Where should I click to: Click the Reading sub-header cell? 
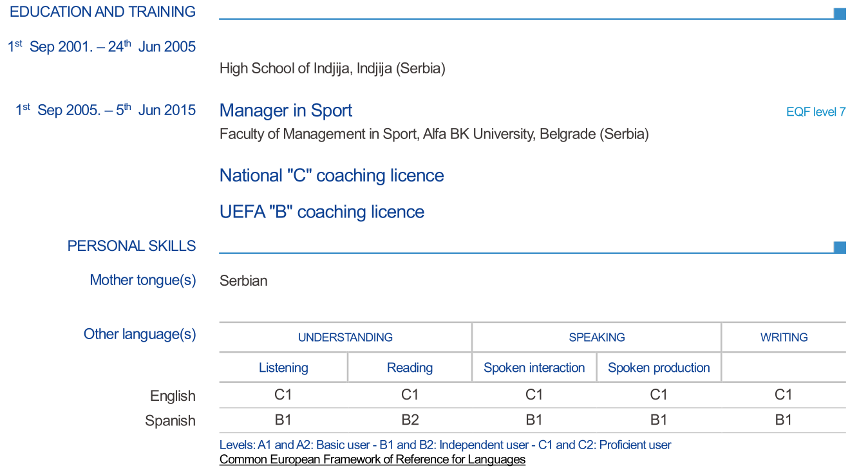410,368
